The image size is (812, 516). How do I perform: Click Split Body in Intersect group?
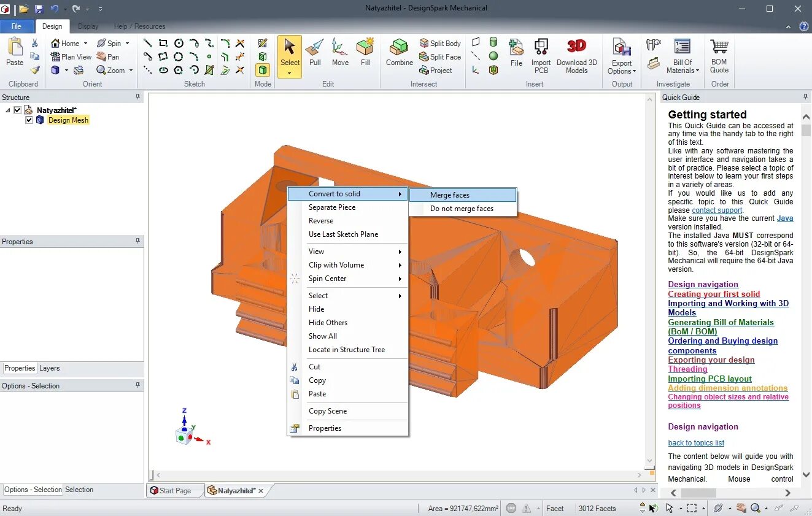[x=440, y=43]
